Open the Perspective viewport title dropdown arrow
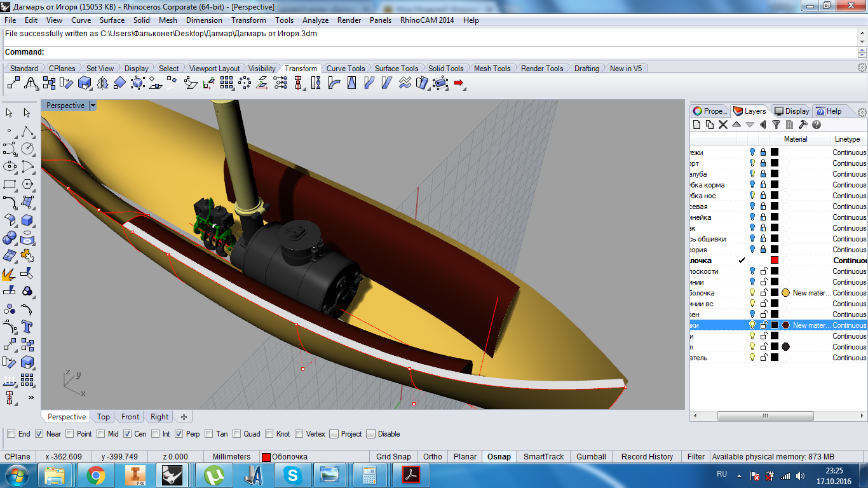 point(92,105)
